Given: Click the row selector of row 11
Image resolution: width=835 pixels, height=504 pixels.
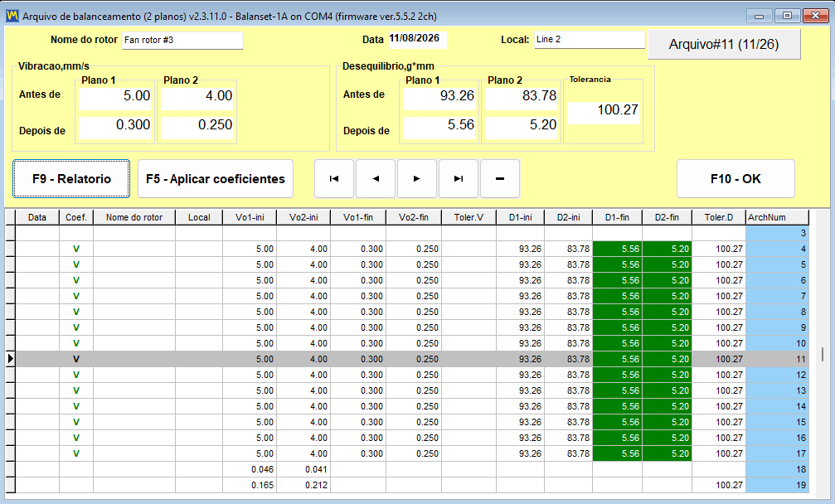Looking at the screenshot, I should (10, 359).
